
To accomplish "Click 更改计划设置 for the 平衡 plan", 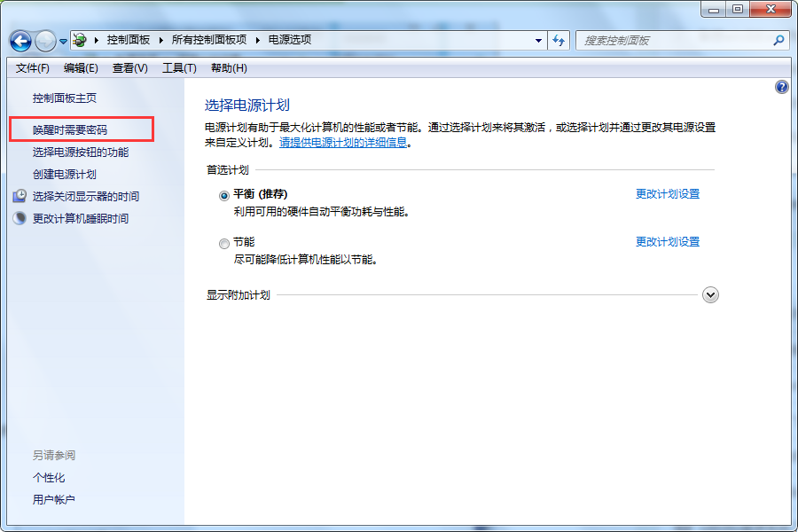I will point(667,194).
